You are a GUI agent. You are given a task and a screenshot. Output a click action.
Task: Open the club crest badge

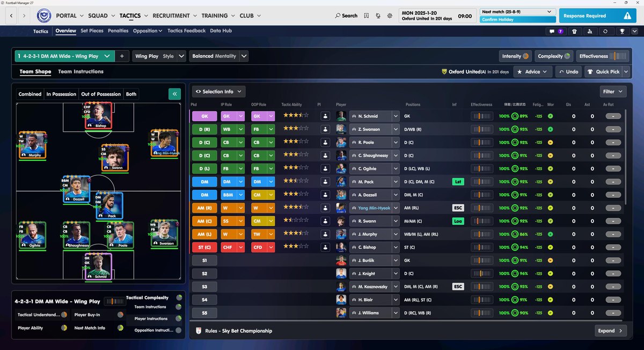44,16
